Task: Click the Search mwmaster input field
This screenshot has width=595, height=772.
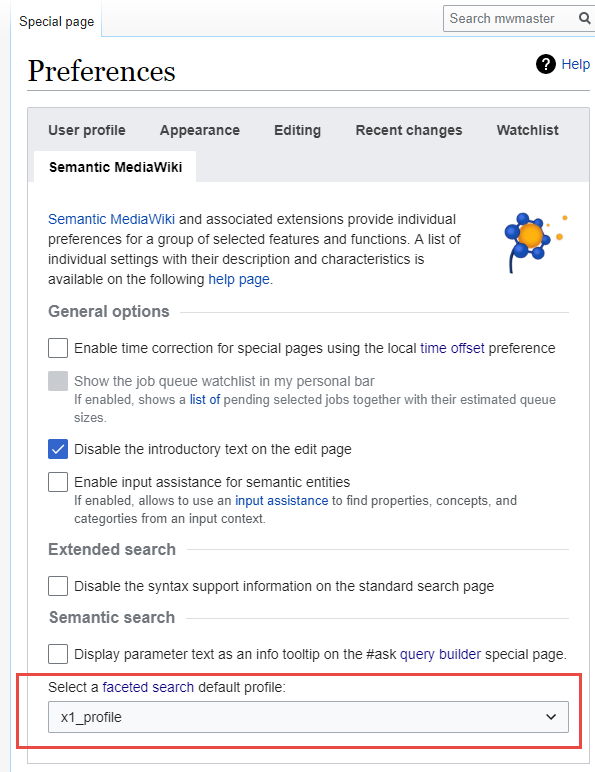Action: coord(510,19)
